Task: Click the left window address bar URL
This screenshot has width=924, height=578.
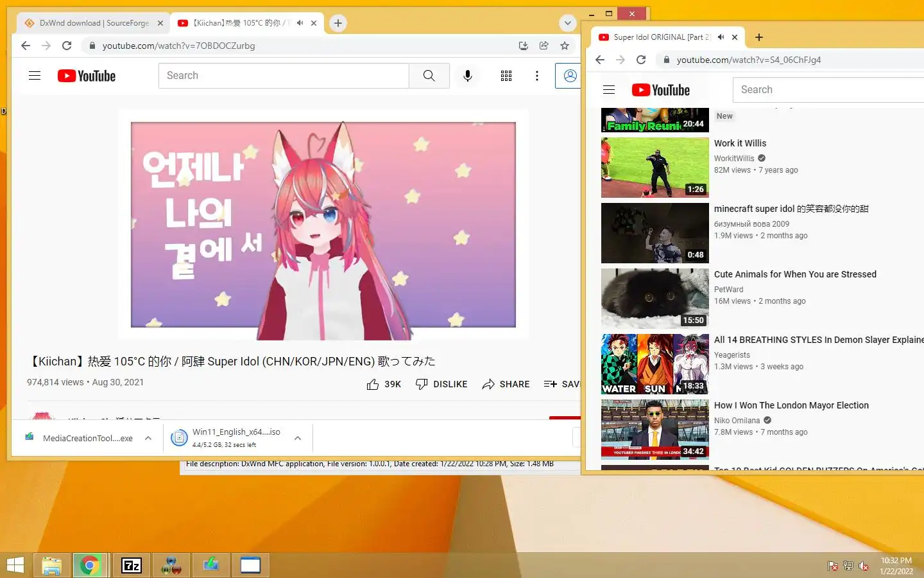Action: 178,46
